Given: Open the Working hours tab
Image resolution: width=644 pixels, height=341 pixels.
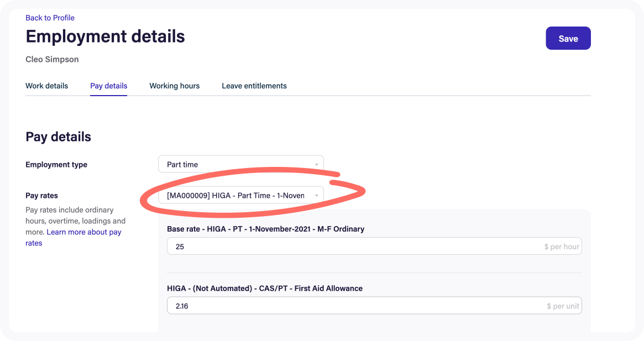Looking at the screenshot, I should 174,86.
